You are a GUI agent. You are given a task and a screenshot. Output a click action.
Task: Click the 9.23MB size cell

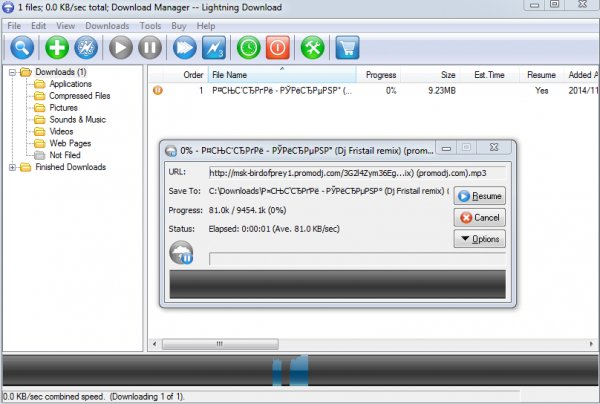(x=442, y=91)
